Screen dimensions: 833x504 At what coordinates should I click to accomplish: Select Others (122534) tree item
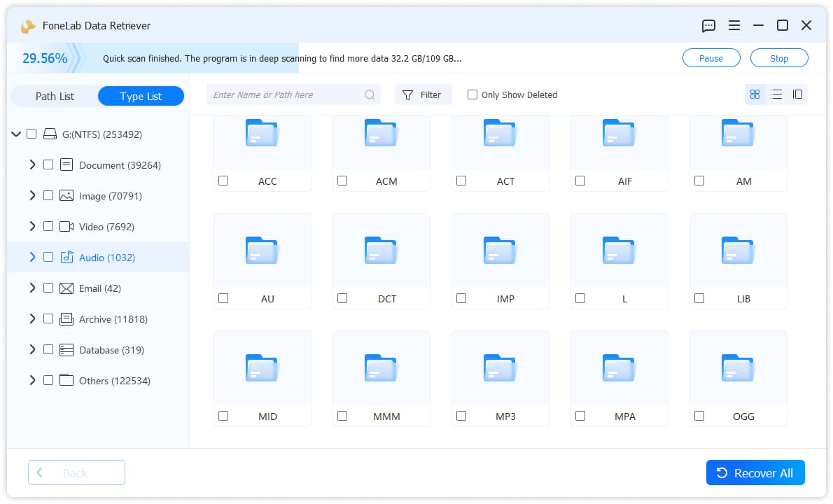pyautogui.click(x=98, y=381)
